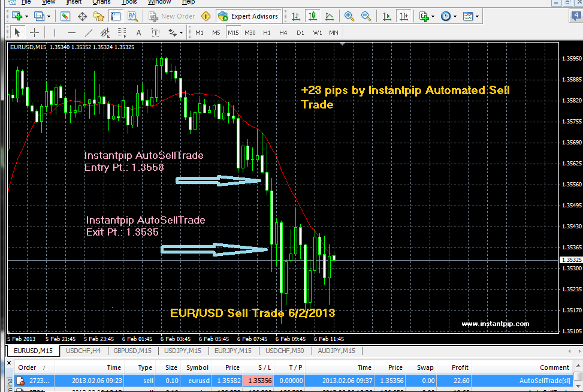Select the Text tool A

pos(138,33)
